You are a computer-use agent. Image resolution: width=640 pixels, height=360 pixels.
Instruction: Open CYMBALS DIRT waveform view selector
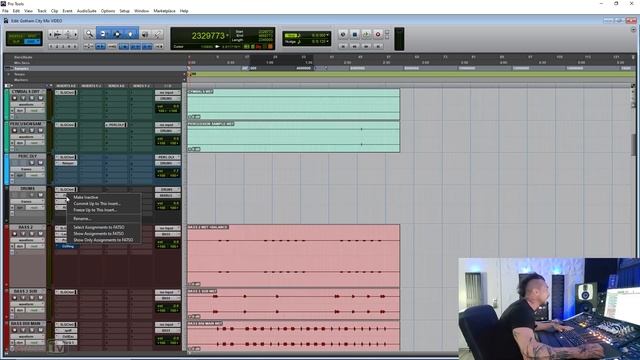[x=27, y=104]
